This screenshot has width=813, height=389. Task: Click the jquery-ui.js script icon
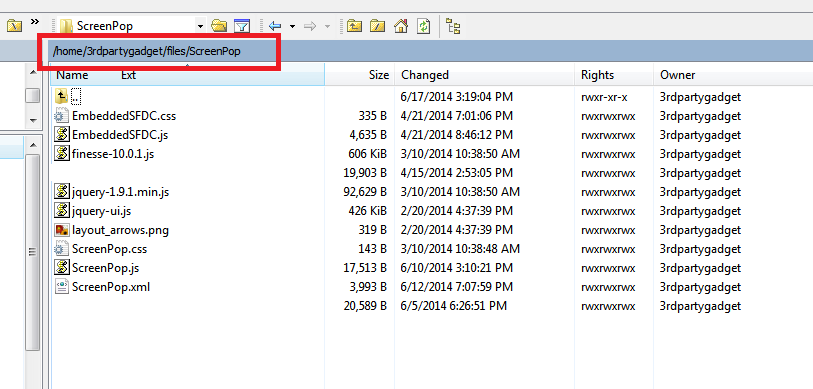pos(62,211)
